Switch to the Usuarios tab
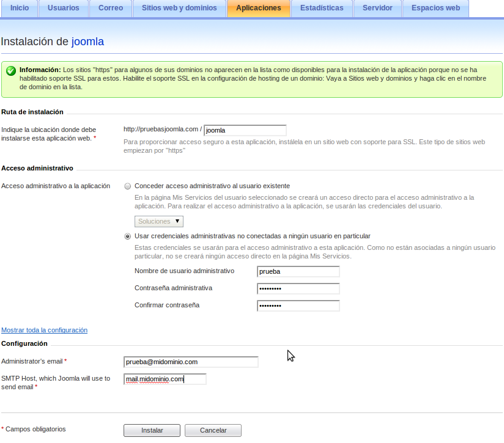Viewport: 504px width, 443px height. tap(64, 8)
